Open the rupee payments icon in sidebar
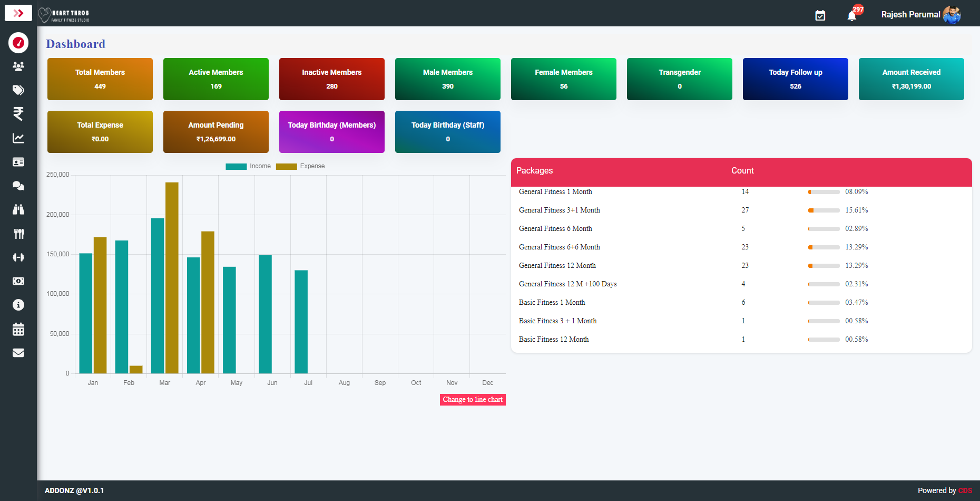Image resolution: width=980 pixels, height=501 pixels. (x=18, y=114)
